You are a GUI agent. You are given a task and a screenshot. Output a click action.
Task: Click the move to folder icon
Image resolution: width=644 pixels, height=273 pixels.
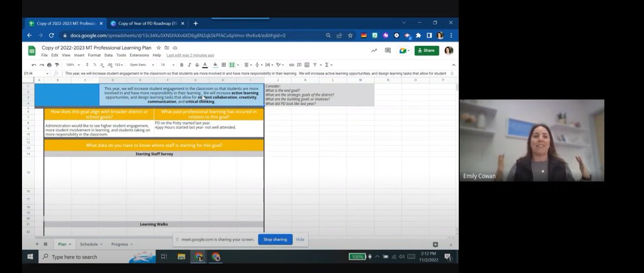[166, 48]
